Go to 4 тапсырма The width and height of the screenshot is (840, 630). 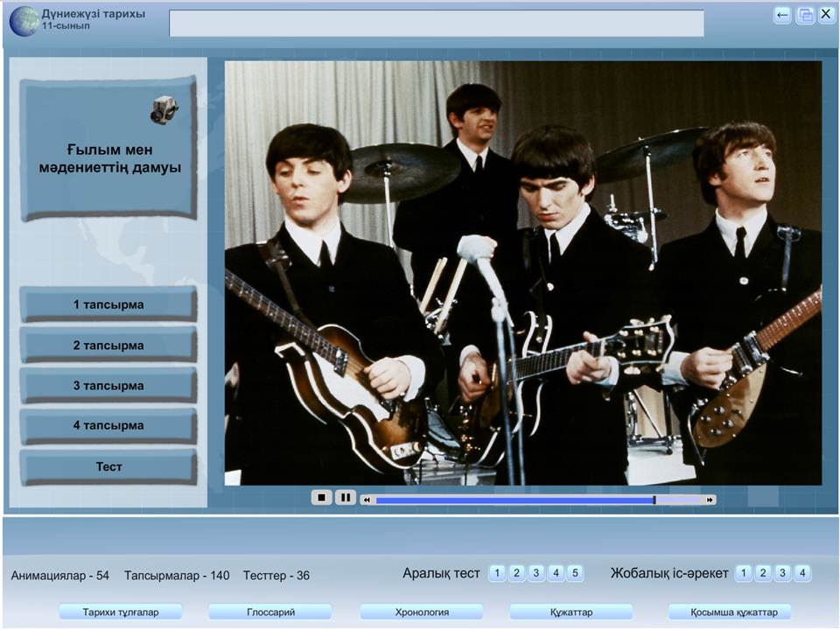[x=108, y=426]
